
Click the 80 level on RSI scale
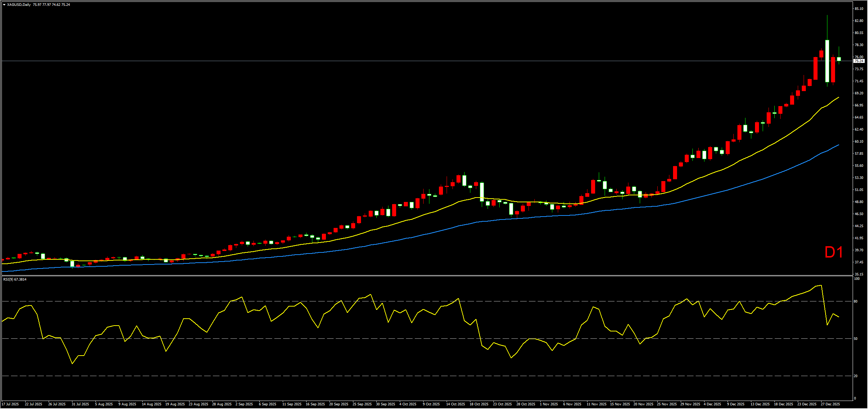point(856,301)
